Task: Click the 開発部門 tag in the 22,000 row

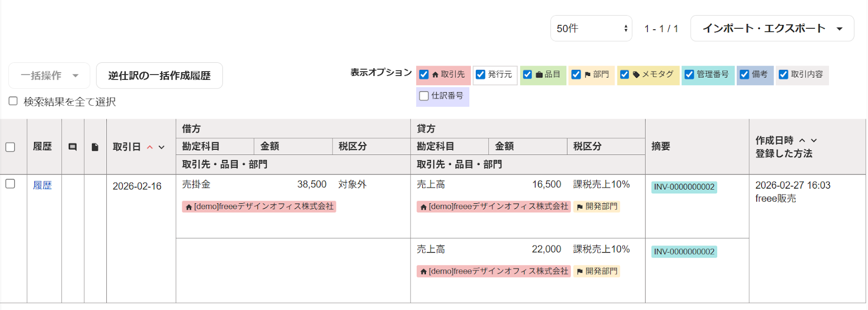Action: pyautogui.click(x=597, y=271)
